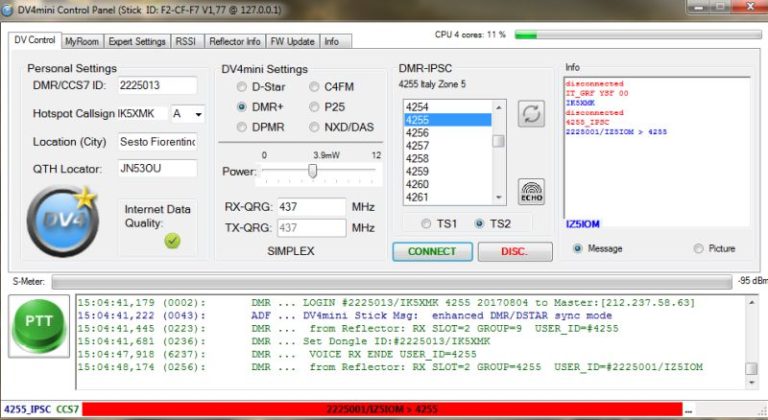Select reflector 4254 in the list
The width and height of the screenshot is (768, 420).
tap(447, 107)
